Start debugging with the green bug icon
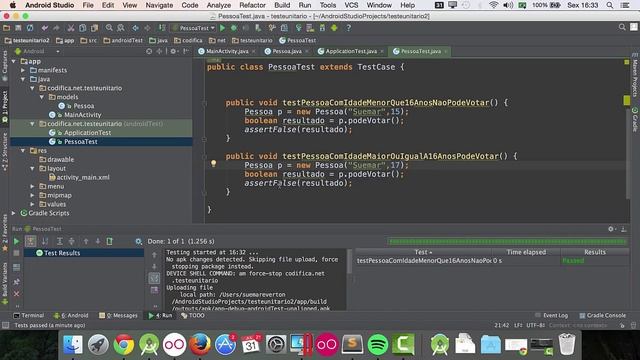The height and width of the screenshot is (360, 640). [x=234, y=28]
